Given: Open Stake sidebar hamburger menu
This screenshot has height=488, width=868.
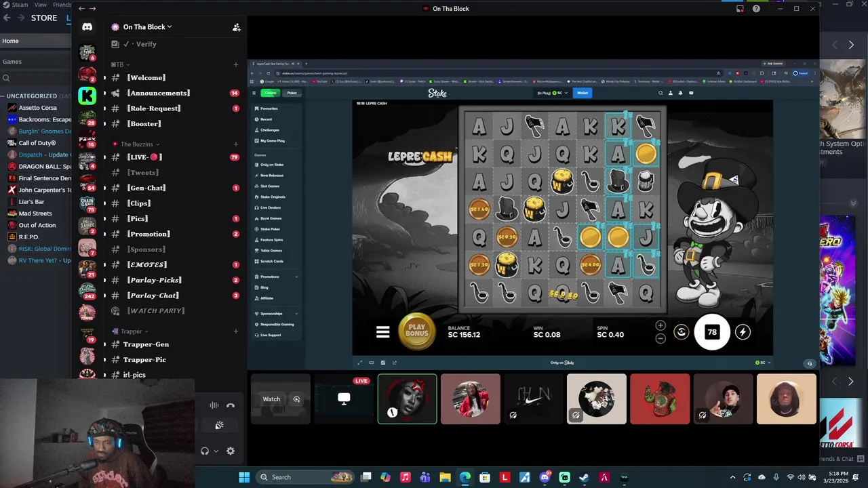Looking at the screenshot, I should point(254,93).
